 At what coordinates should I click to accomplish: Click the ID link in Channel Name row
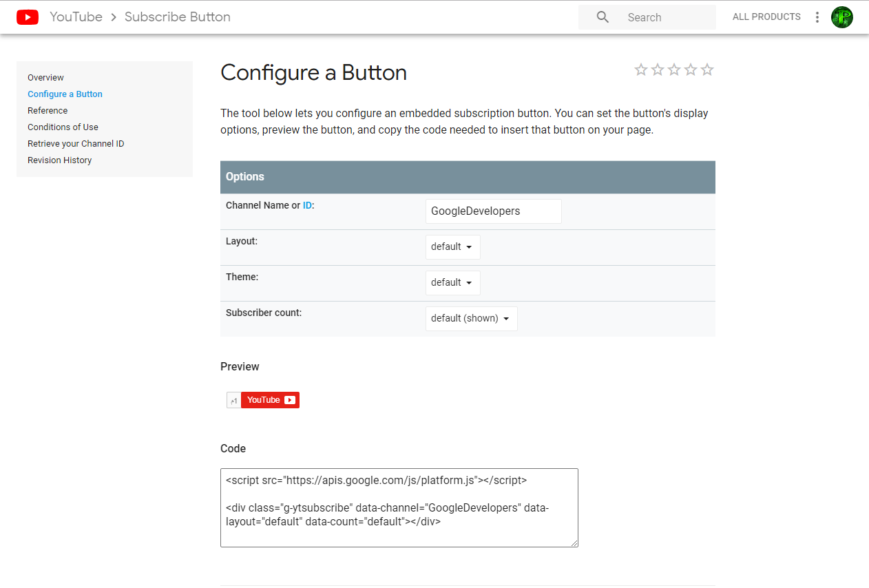(307, 205)
